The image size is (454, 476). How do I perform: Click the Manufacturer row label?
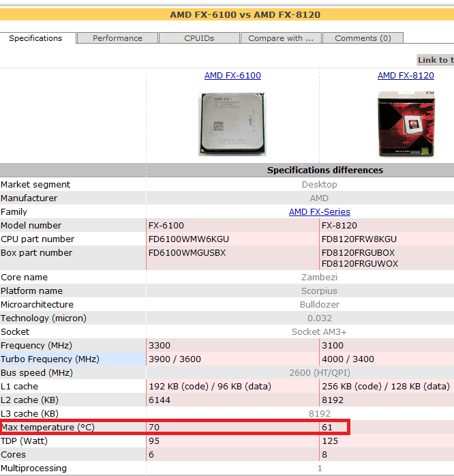pyautogui.click(x=29, y=198)
